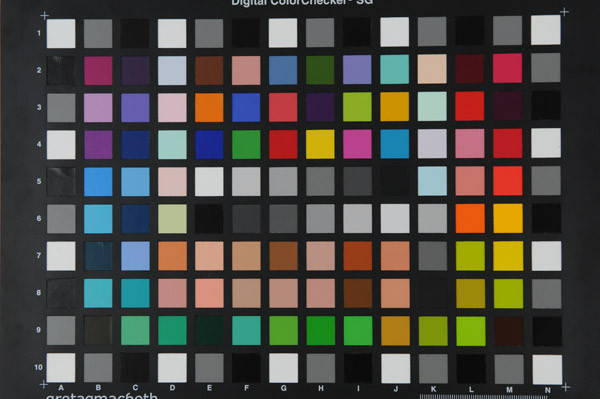Pick the sky blue patch at B5
This screenshot has height=399, width=600.
[98, 182]
